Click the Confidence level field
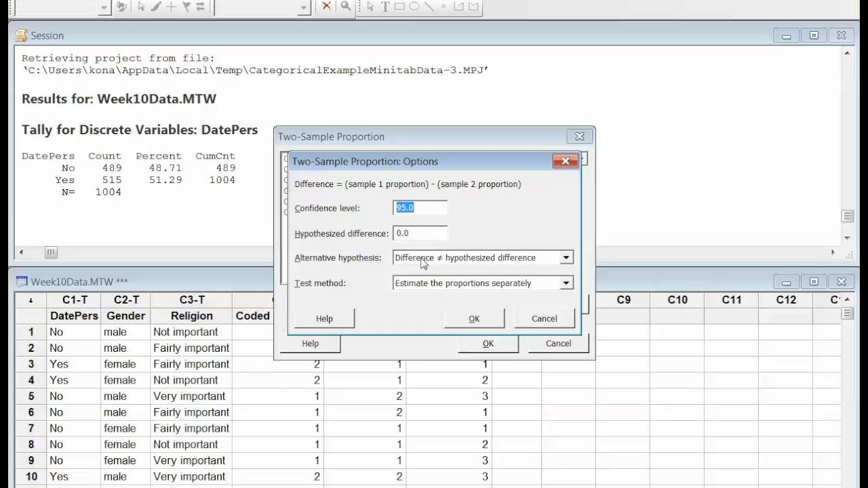The image size is (868, 488). 420,208
